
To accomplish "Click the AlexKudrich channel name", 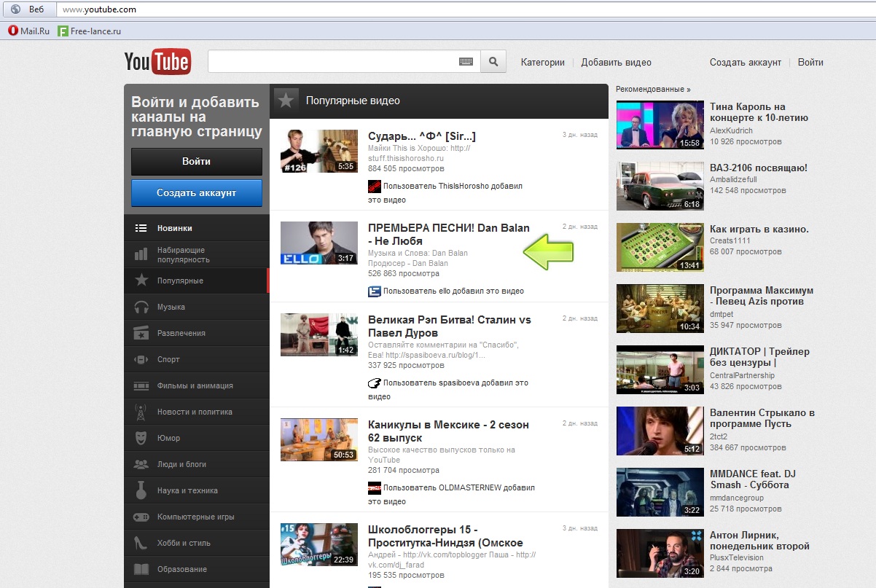I will 730,130.
